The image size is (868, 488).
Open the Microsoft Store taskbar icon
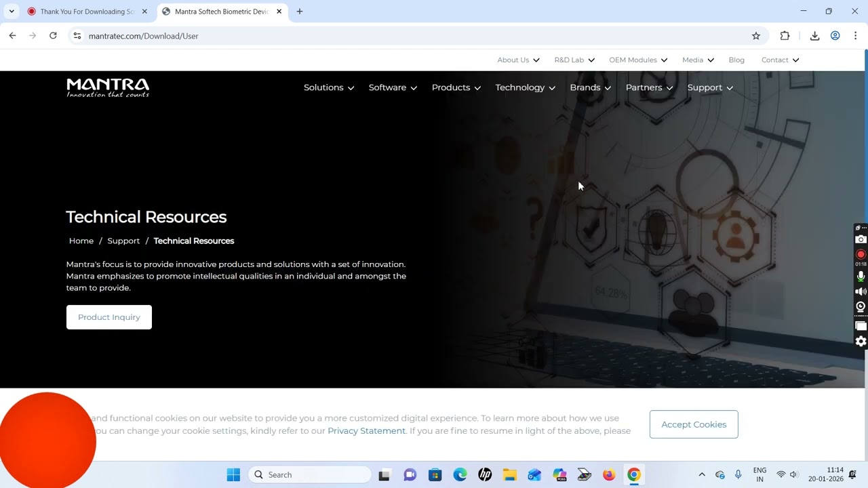[x=435, y=474]
